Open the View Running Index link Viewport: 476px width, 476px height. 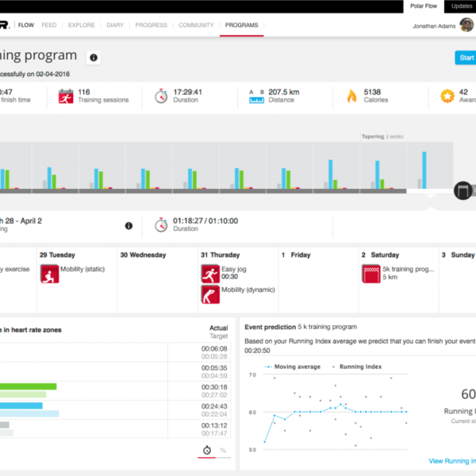point(451,461)
